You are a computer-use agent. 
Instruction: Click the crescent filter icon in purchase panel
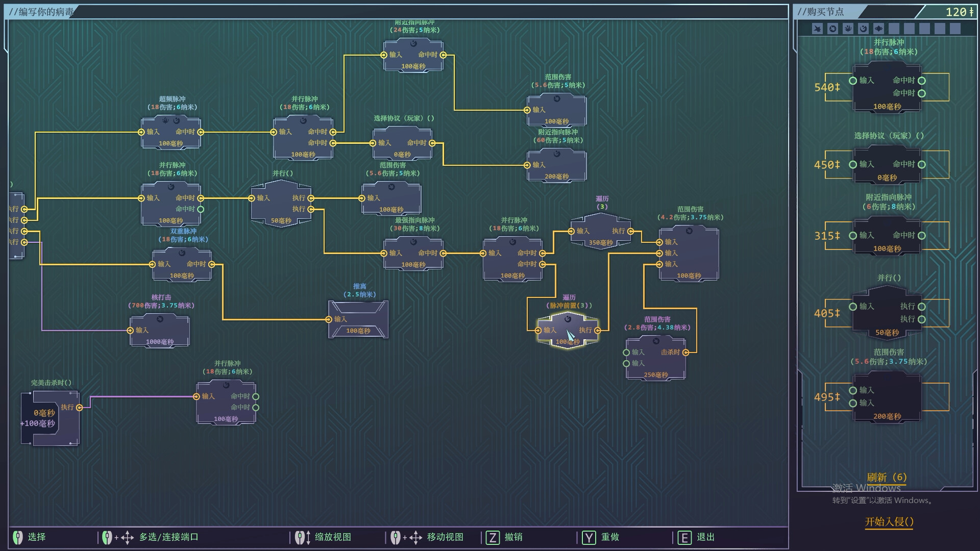click(863, 29)
